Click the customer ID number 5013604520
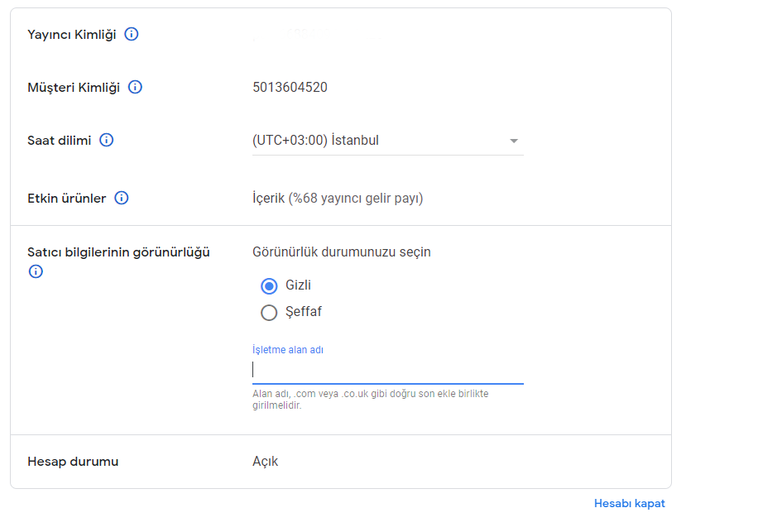Image resolution: width=758 pixels, height=532 pixels. click(290, 88)
